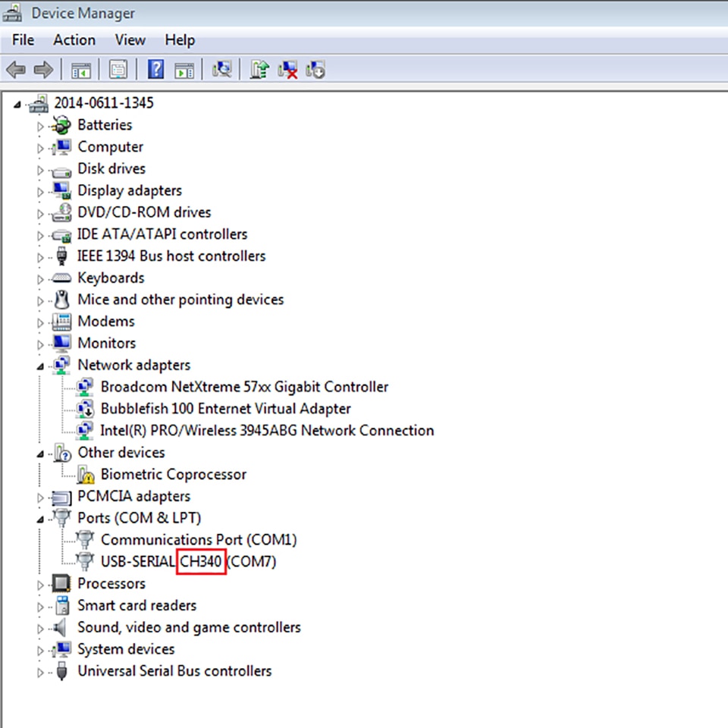Open the Action menu
The image size is (728, 728).
coord(74,40)
